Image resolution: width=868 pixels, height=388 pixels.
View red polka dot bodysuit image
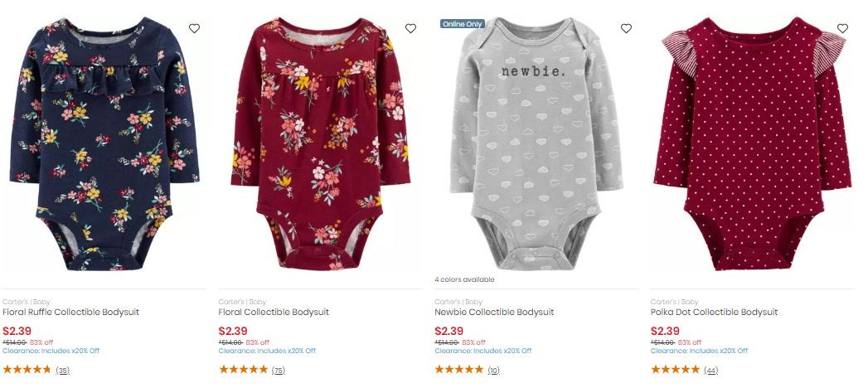[x=752, y=144]
